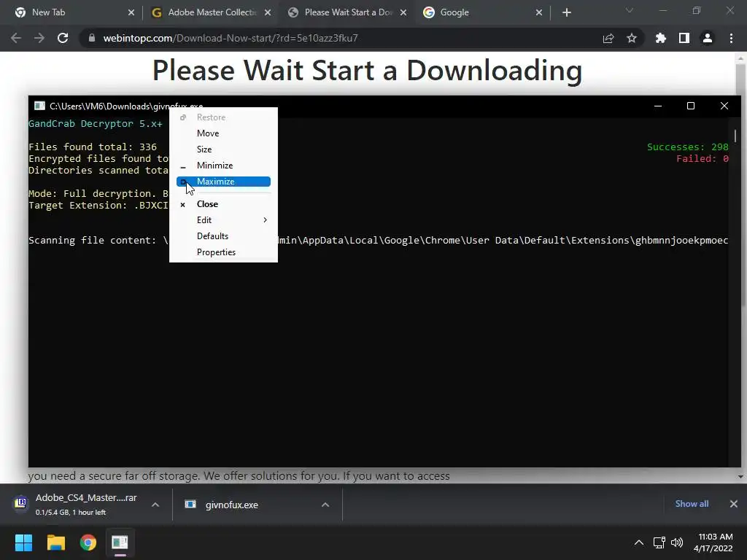Open the Adobe_CS4_Master rar download item
747x560 pixels.
(x=79, y=505)
